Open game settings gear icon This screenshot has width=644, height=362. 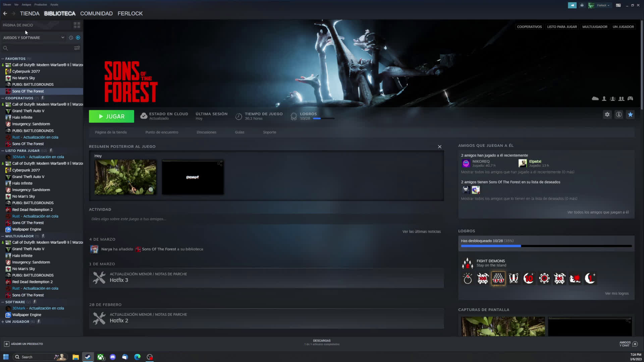point(607,115)
